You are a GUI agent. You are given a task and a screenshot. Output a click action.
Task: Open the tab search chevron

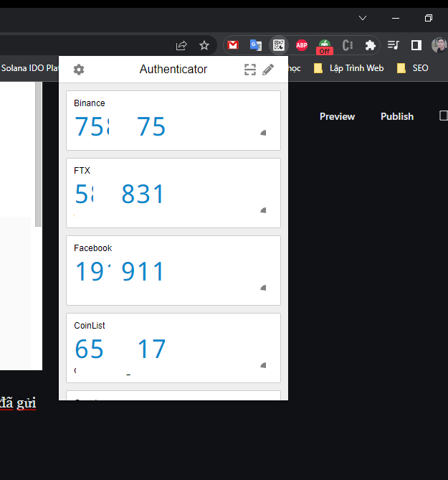pos(363,18)
